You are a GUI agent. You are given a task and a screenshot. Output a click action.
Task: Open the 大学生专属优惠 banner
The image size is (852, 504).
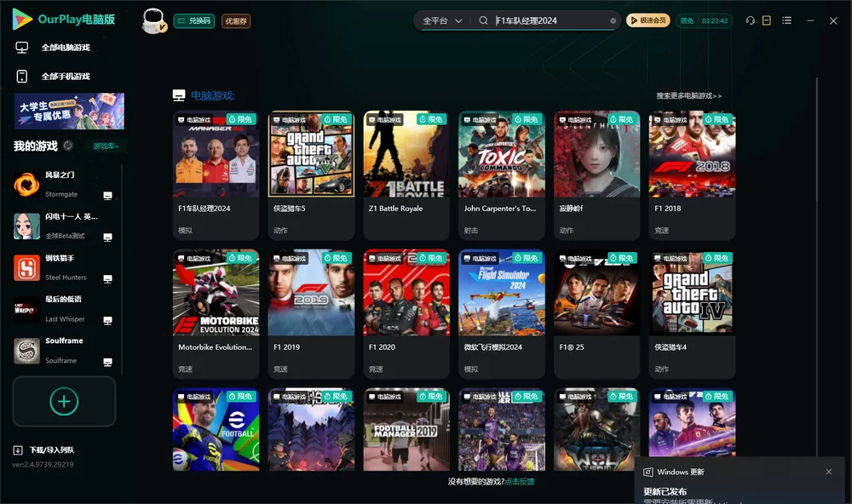click(x=69, y=111)
